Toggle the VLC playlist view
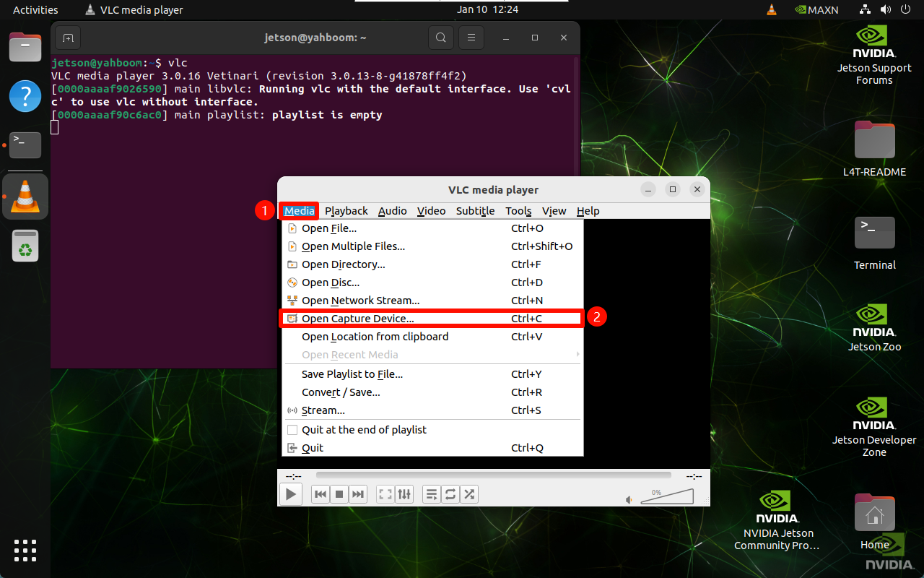This screenshot has height=578, width=924. (x=432, y=494)
